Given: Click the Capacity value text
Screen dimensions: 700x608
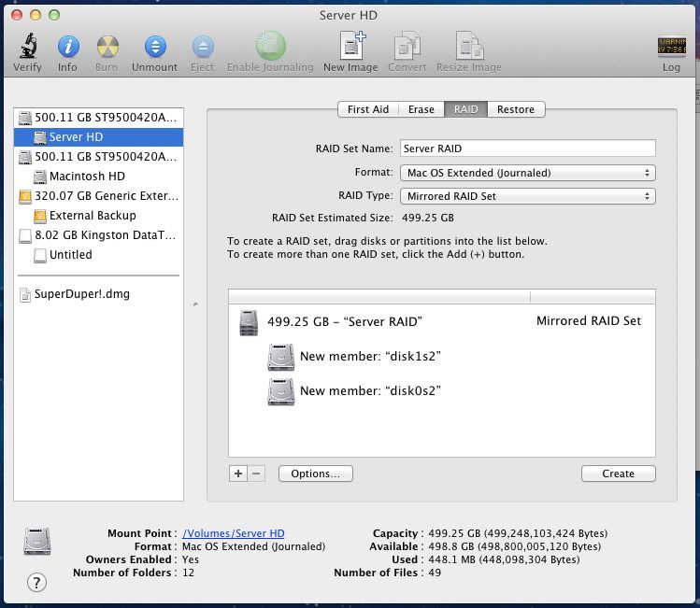Looking at the screenshot, I should pyautogui.click(x=518, y=533).
